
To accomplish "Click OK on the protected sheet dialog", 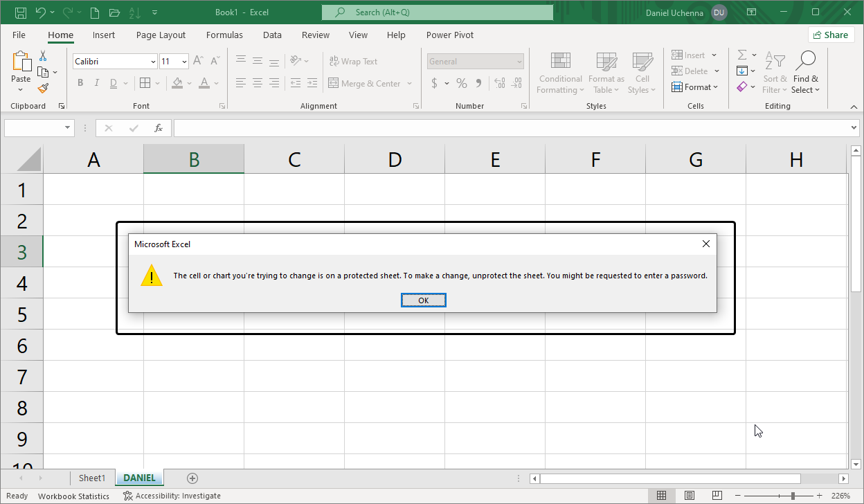I will (x=423, y=300).
